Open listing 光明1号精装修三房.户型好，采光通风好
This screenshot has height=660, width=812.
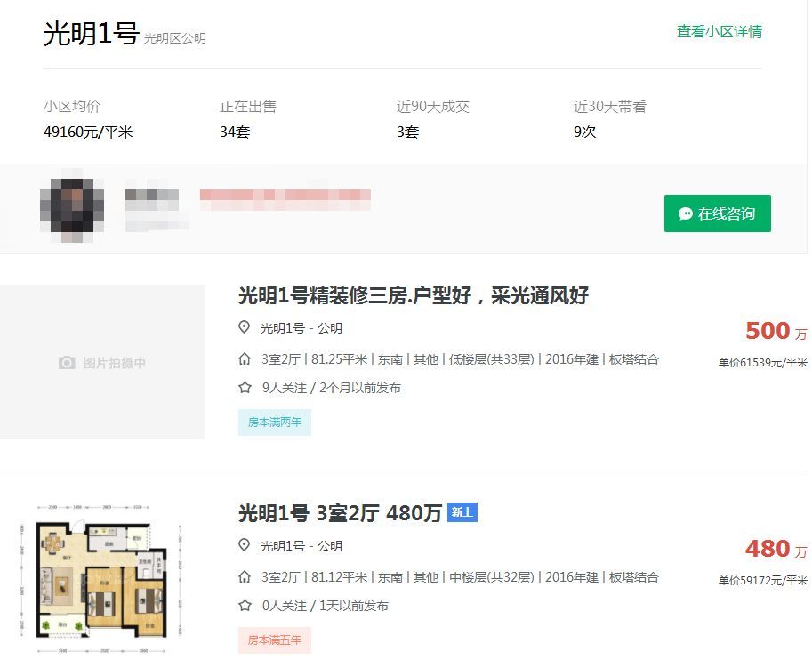414,295
